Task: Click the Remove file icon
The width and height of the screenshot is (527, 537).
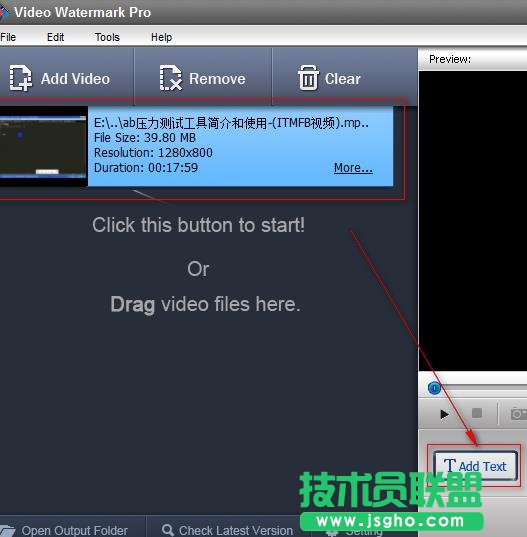Action: coord(170,78)
